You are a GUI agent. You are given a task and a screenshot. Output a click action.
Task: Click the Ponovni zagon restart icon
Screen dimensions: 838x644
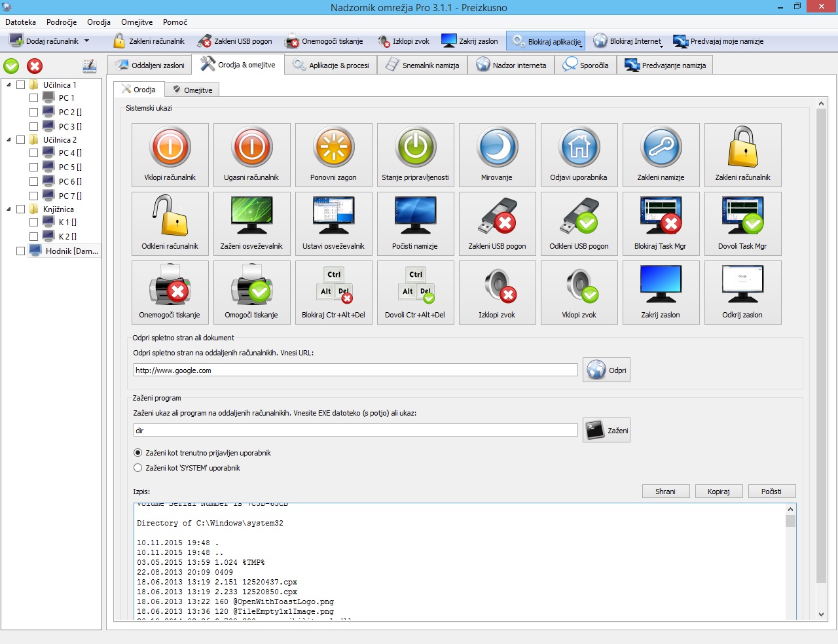click(333, 148)
